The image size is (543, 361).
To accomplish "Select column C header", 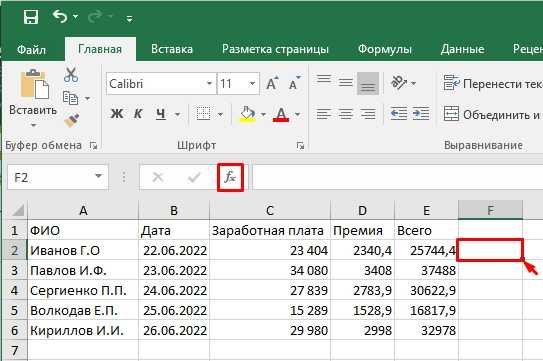I will coord(270,210).
